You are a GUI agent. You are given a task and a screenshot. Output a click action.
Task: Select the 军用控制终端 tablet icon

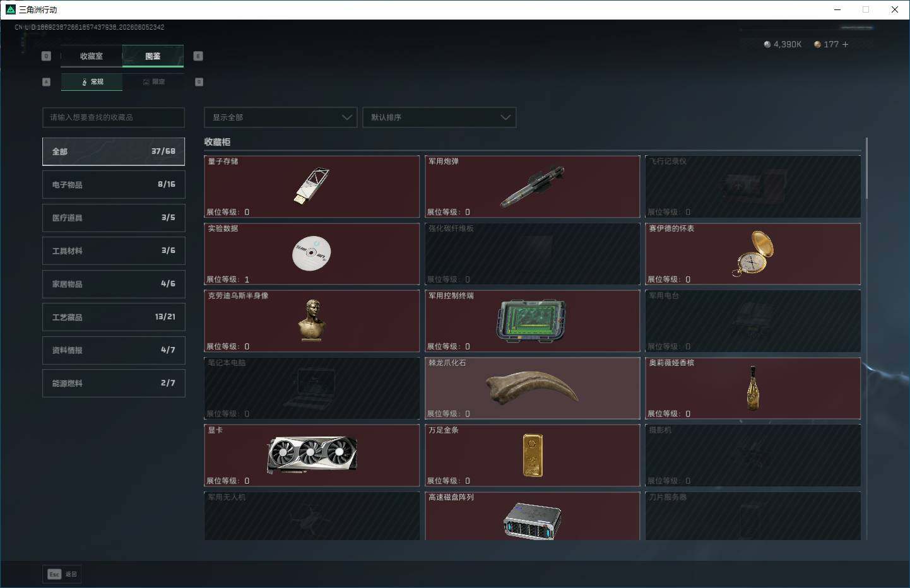pyautogui.click(x=532, y=320)
